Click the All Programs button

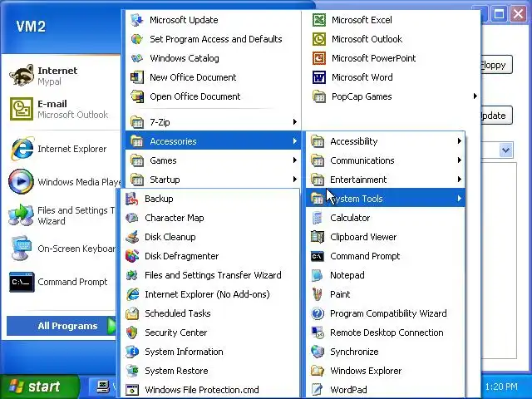click(62, 326)
